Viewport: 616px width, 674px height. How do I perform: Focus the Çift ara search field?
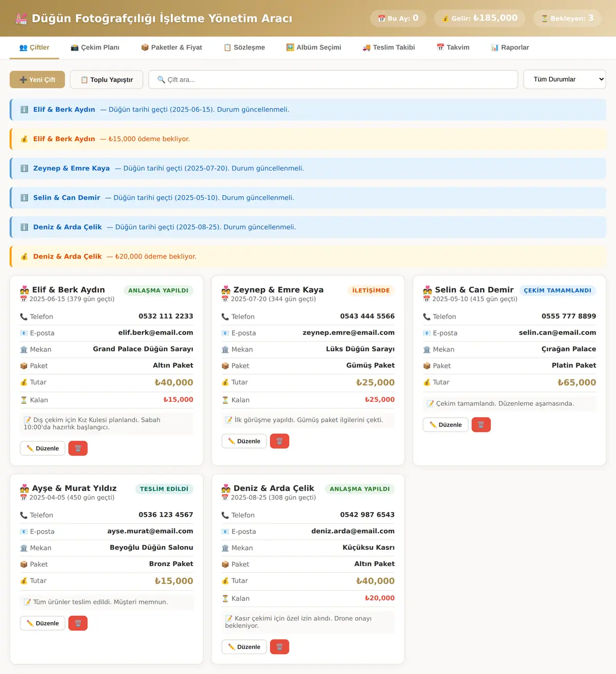(x=333, y=80)
